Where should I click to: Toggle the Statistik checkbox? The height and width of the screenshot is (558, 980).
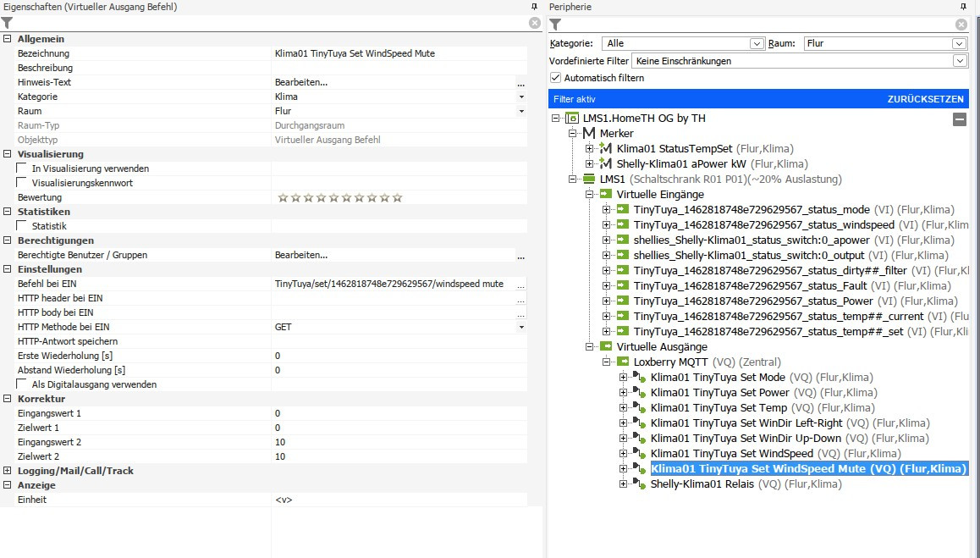pyautogui.click(x=22, y=226)
